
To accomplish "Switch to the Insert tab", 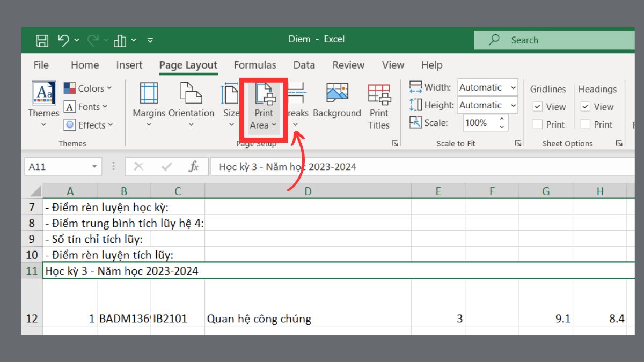I will pos(129,65).
